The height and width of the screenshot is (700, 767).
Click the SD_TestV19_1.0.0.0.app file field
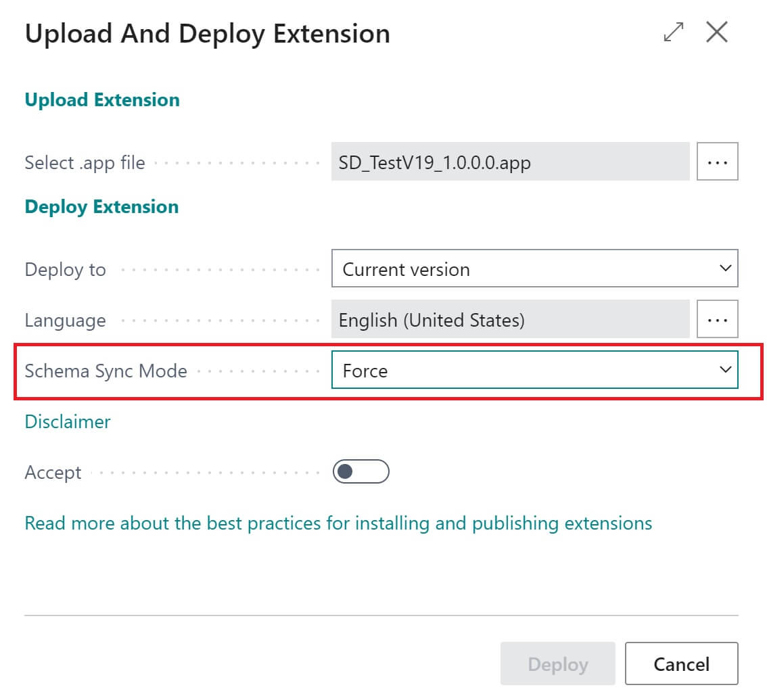pyautogui.click(x=510, y=162)
